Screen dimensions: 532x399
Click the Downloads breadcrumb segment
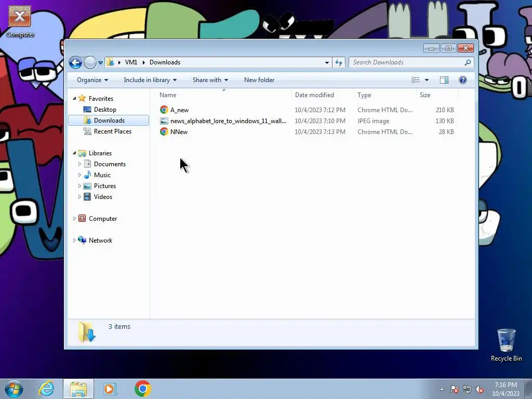click(165, 62)
